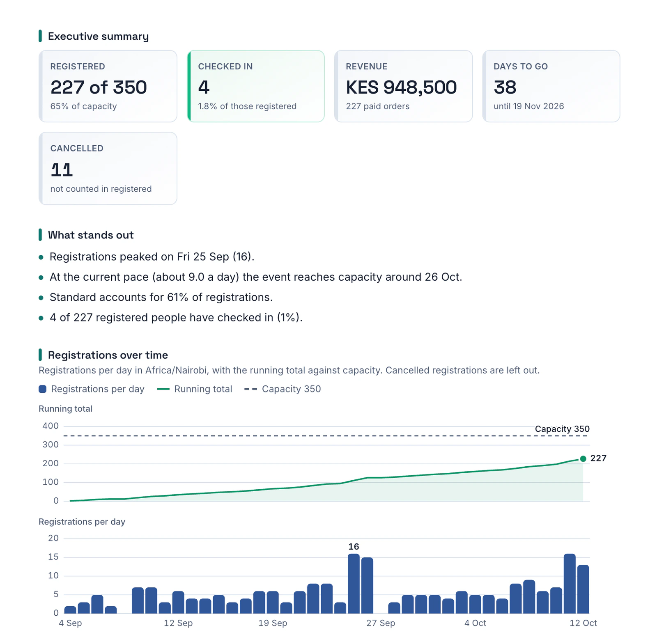This screenshot has width=657, height=644.
Task: Click the green 'Running total' legend line
Action: coord(163,389)
